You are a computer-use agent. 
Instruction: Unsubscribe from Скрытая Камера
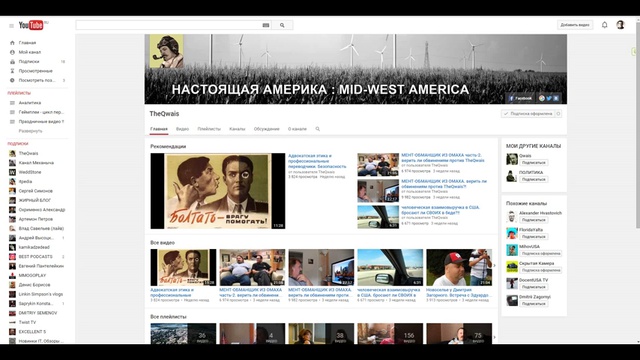pyautogui.click(x=541, y=270)
